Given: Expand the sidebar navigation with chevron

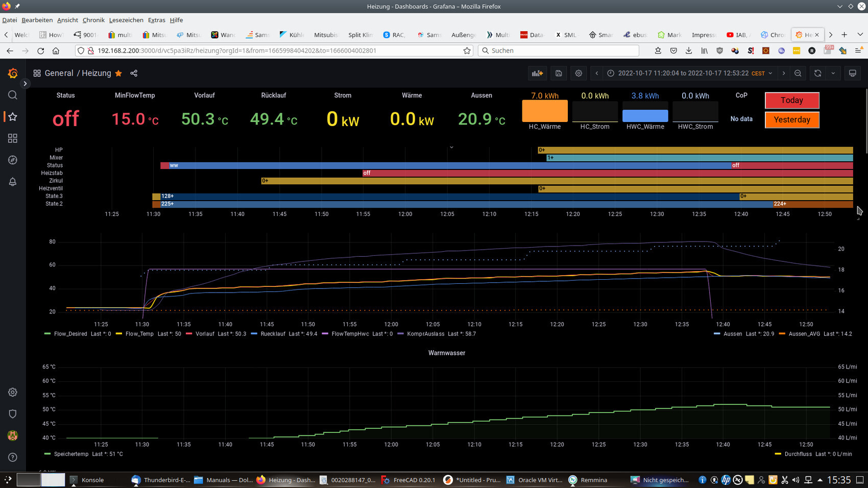Looking at the screenshot, I should 25,83.
